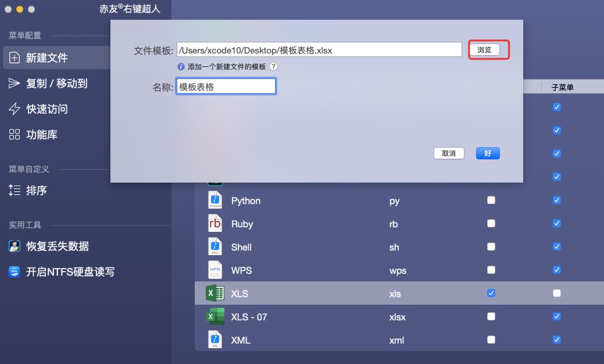Image resolution: width=604 pixels, height=364 pixels.
Task: Select the Shell script icon
Action: click(x=215, y=247)
